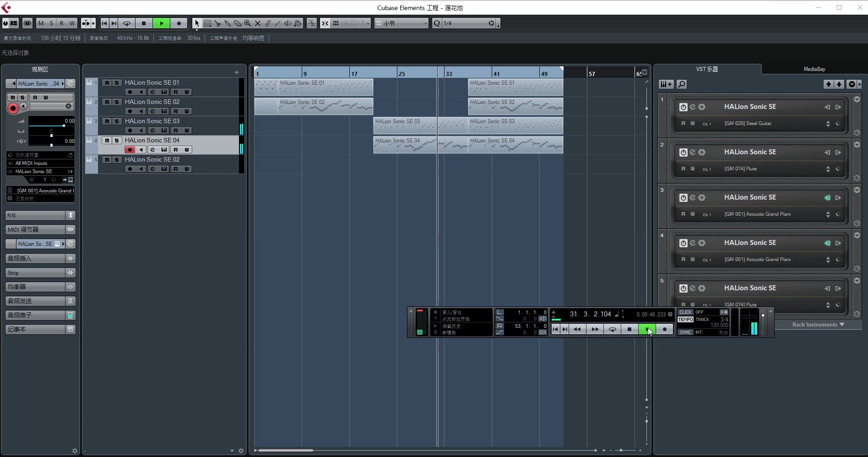Enable monitor on HALion Sonic SE 01

(x=141, y=92)
